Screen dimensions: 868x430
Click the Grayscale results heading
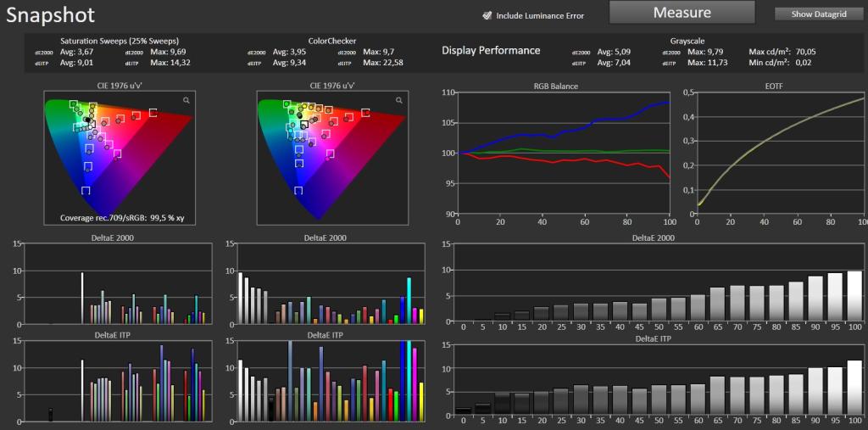pyautogui.click(x=686, y=41)
